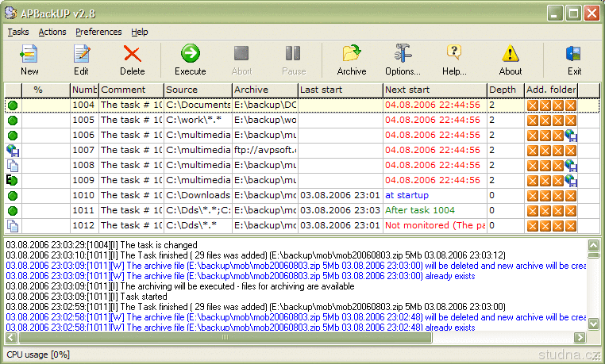Show the About warning icon

pos(511,54)
